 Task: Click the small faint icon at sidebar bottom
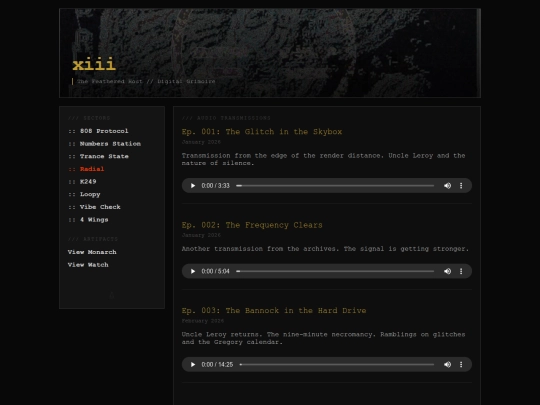pos(112,295)
